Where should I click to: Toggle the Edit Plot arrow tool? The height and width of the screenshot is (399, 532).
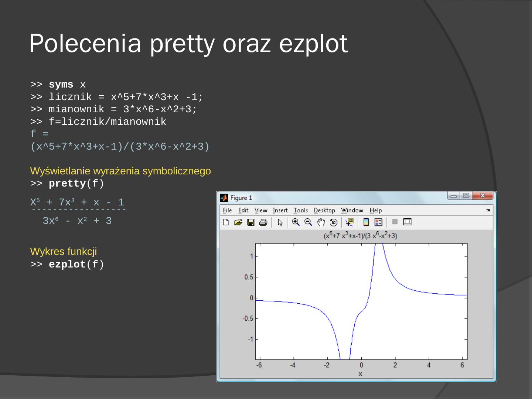click(x=280, y=222)
